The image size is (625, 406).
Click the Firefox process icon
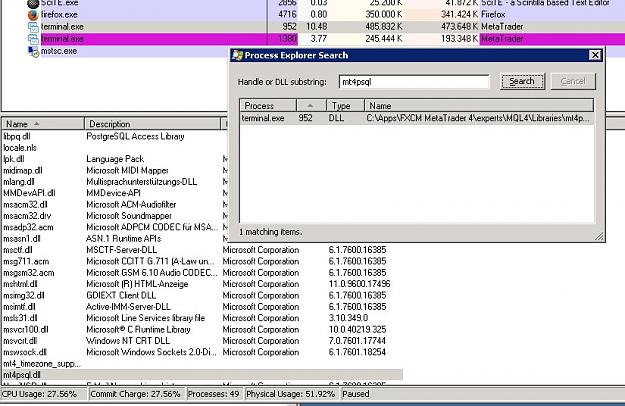[x=33, y=15]
